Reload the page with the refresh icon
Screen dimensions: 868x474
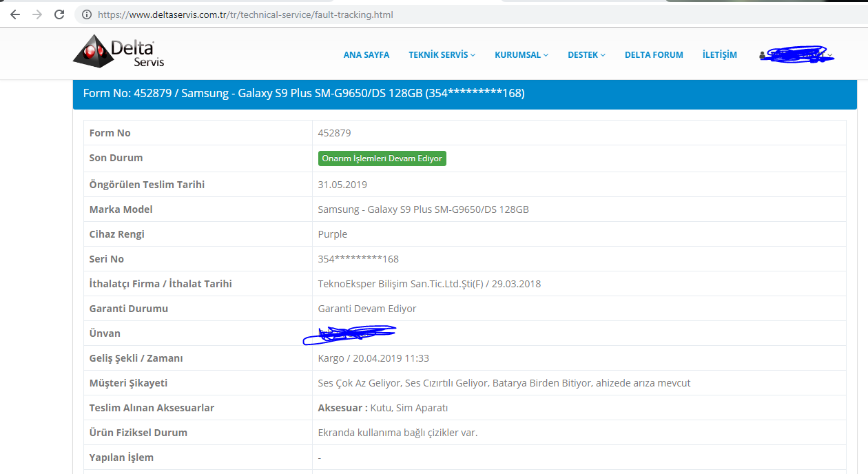tap(59, 14)
